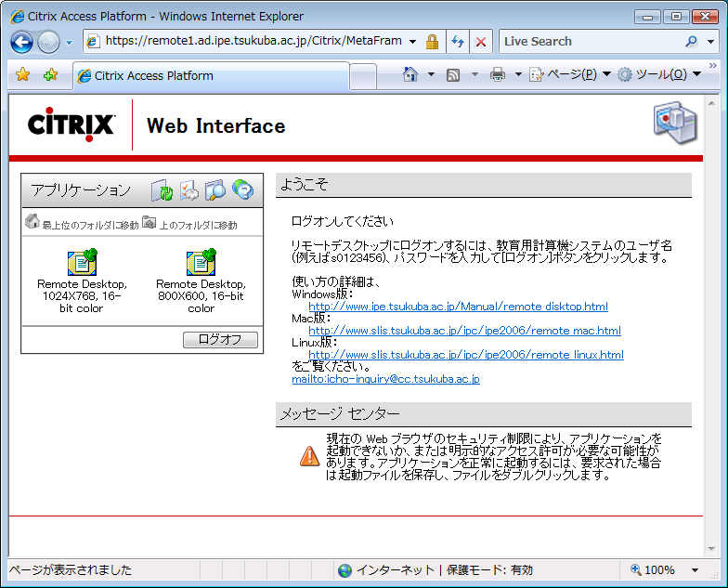Click the page scrollbar down arrow
Viewport: 728px width, 588px height.
point(711,549)
